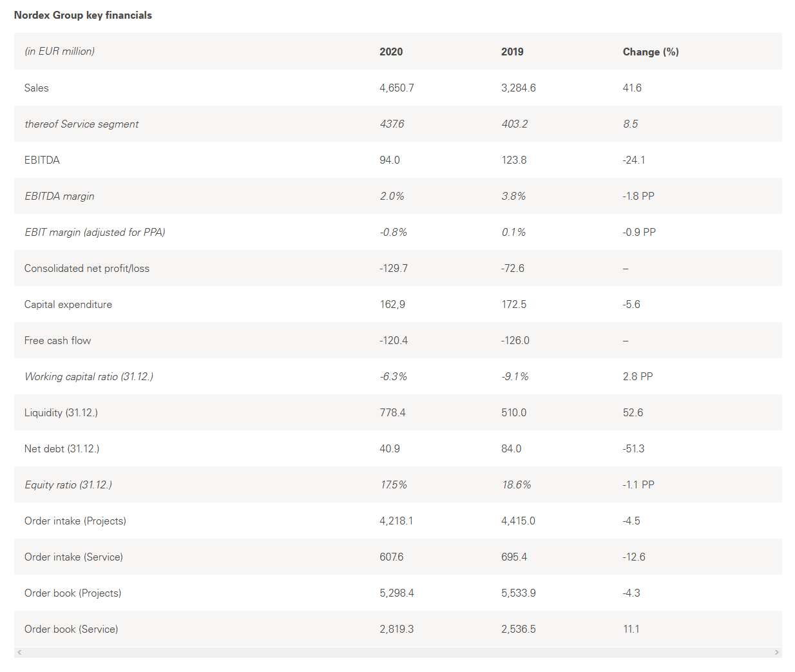
Task: Click the Change (%) column header
Action: coord(651,52)
